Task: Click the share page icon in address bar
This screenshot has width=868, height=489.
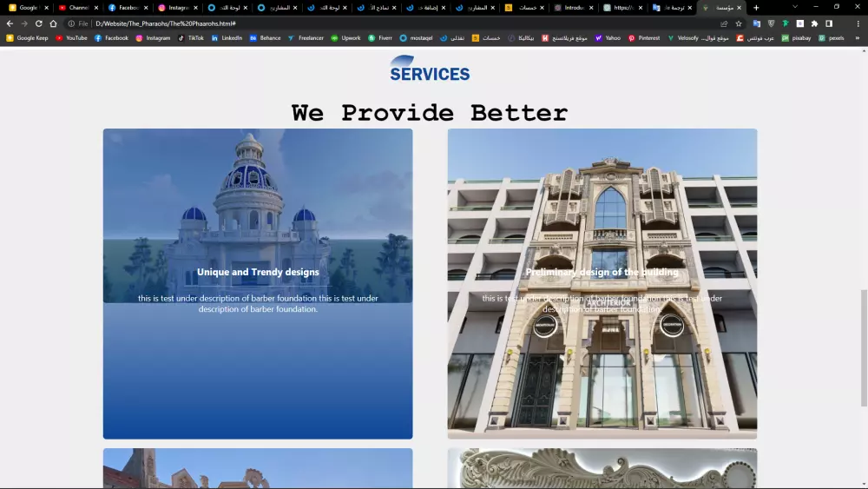Action: point(724,23)
